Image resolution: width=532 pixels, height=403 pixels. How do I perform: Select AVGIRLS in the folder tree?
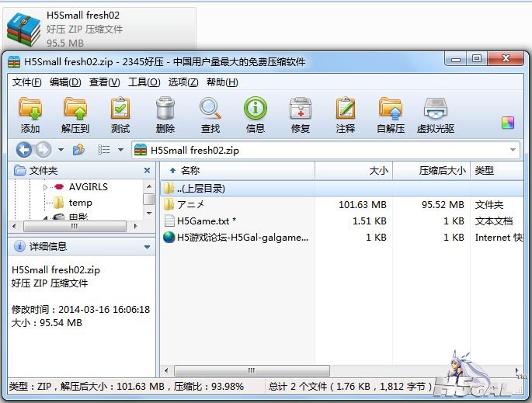89,187
